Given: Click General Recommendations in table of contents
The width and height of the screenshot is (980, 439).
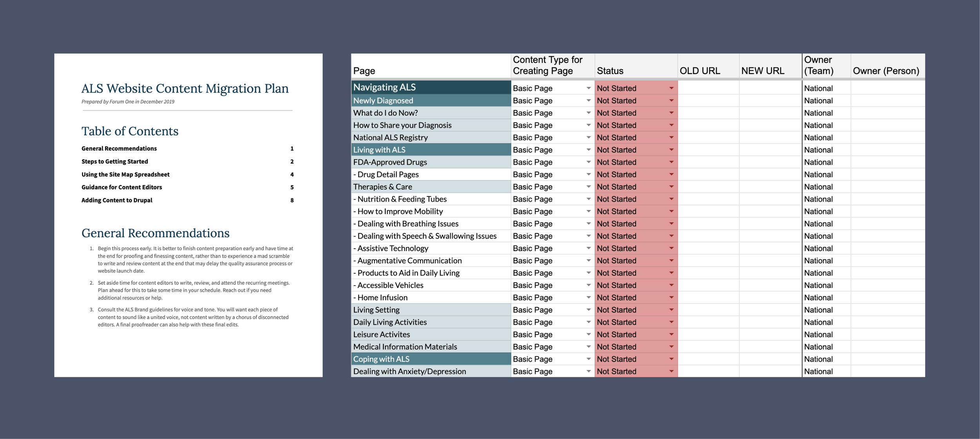Looking at the screenshot, I should pos(119,148).
